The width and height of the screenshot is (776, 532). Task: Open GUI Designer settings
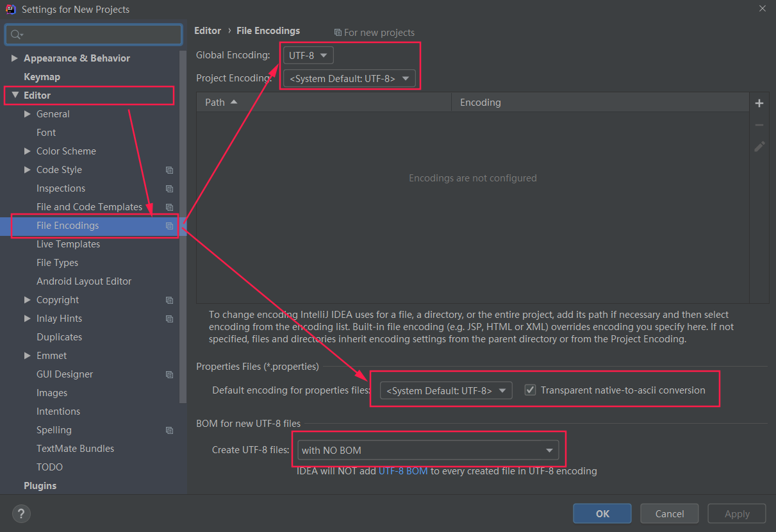[65, 374]
